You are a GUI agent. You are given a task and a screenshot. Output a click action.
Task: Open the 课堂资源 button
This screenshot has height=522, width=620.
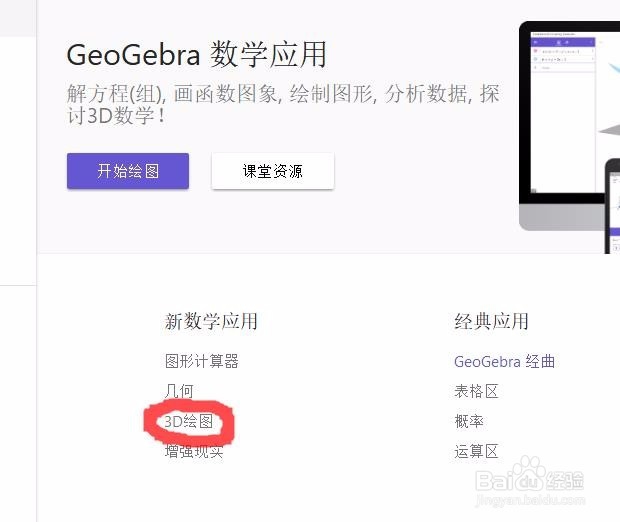click(273, 171)
